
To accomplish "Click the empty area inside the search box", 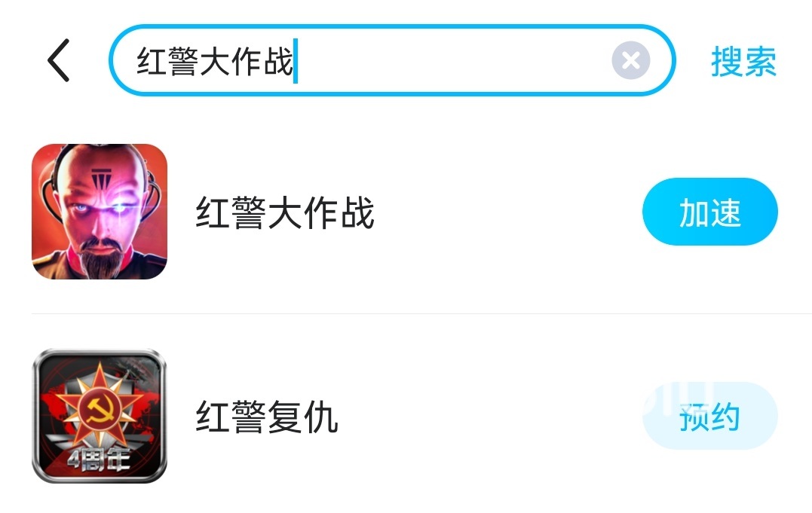I will [453, 60].
